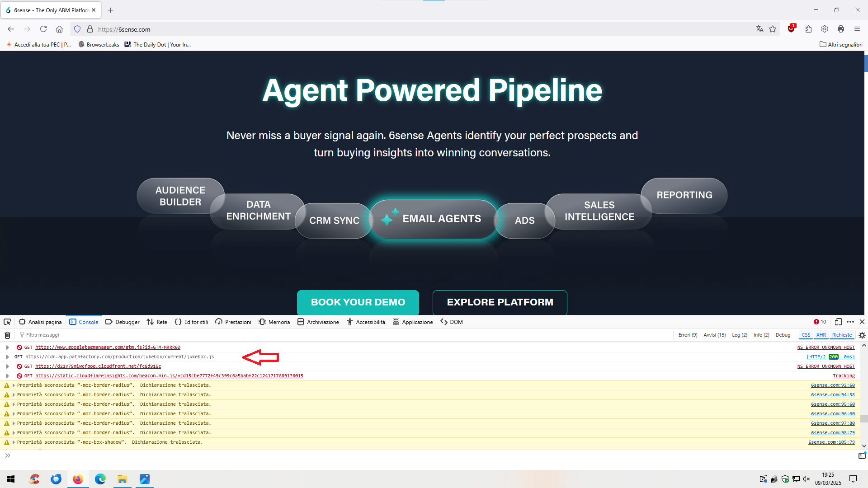The height and width of the screenshot is (488, 868).
Task: Switch to the Prestazioni tab
Action: tap(233, 322)
